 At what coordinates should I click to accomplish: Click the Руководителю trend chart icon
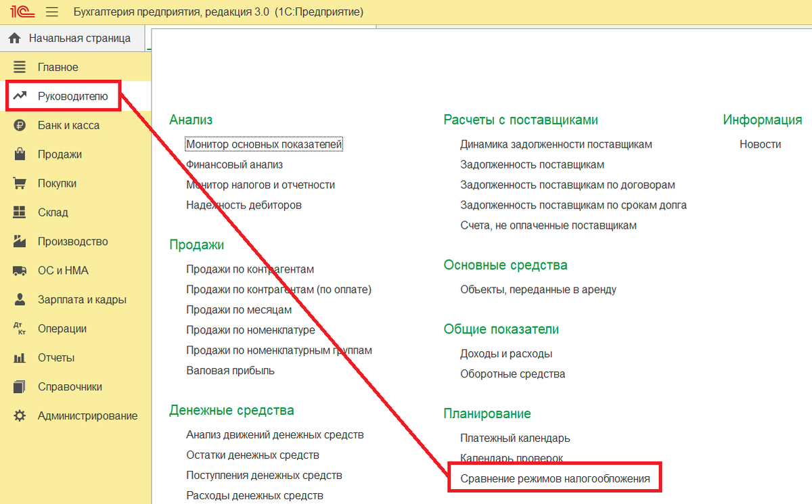(x=19, y=96)
